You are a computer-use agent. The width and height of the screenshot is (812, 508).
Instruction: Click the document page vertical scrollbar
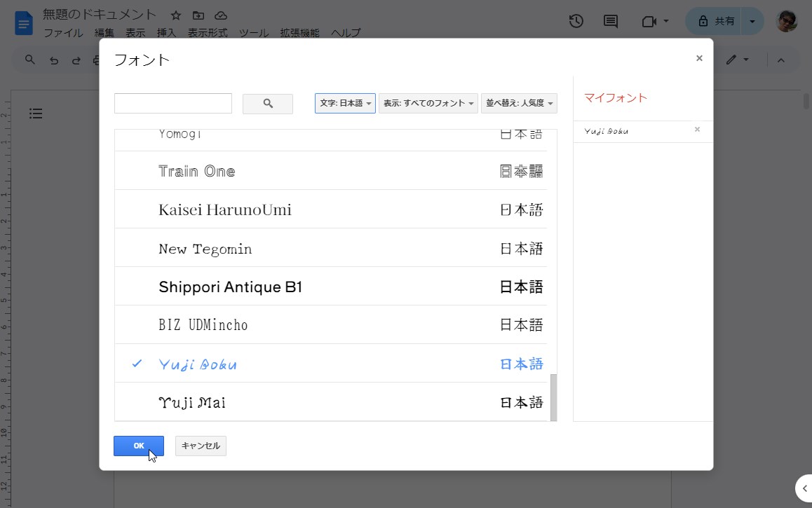(x=806, y=101)
